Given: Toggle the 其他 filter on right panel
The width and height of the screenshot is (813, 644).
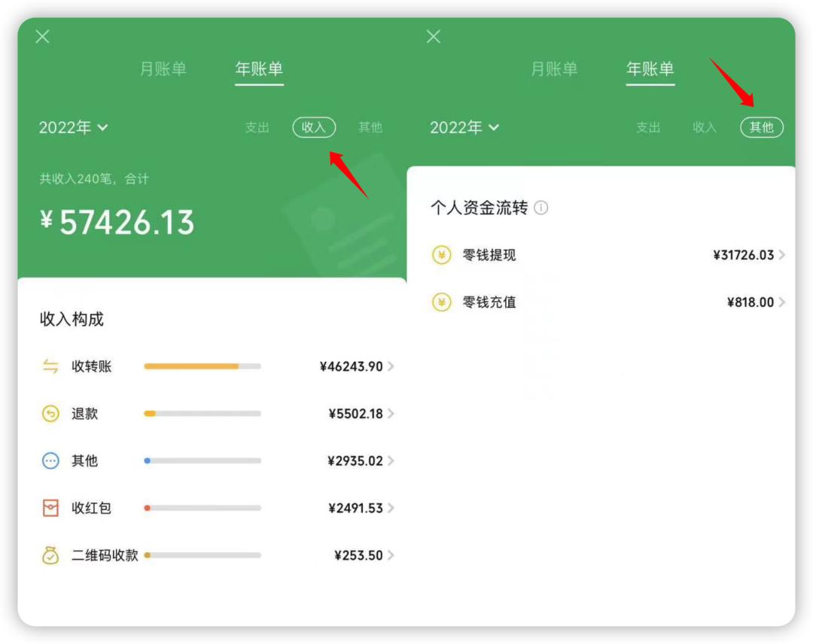Looking at the screenshot, I should 762,127.
